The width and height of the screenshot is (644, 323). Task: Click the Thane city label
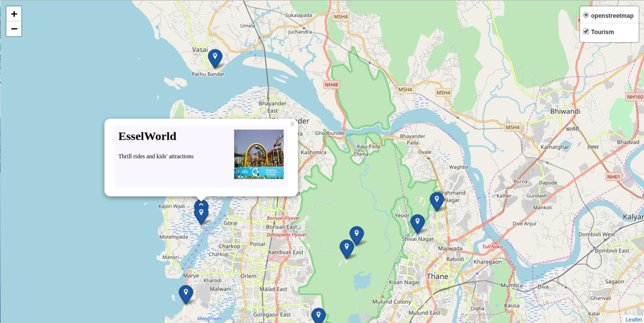(437, 276)
